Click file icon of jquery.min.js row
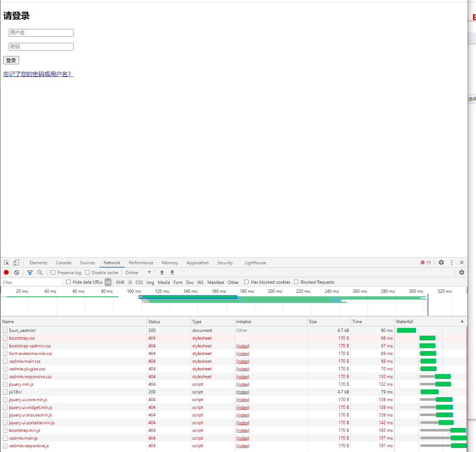476x452 pixels. (x=5, y=384)
